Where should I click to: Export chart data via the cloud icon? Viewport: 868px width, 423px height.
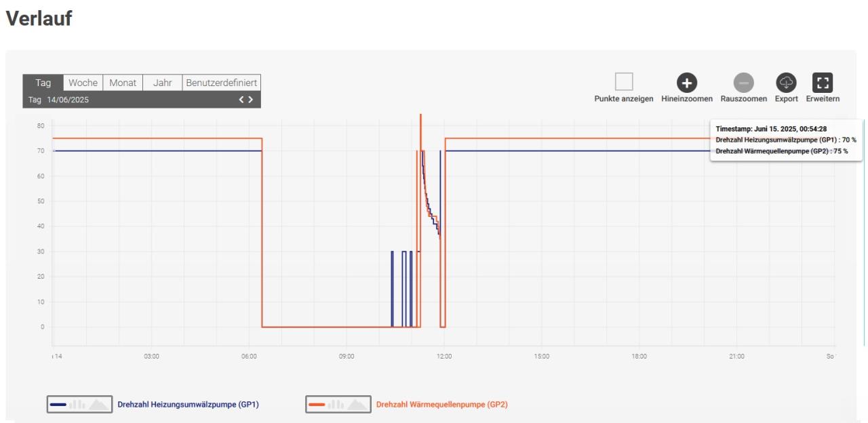(x=786, y=83)
